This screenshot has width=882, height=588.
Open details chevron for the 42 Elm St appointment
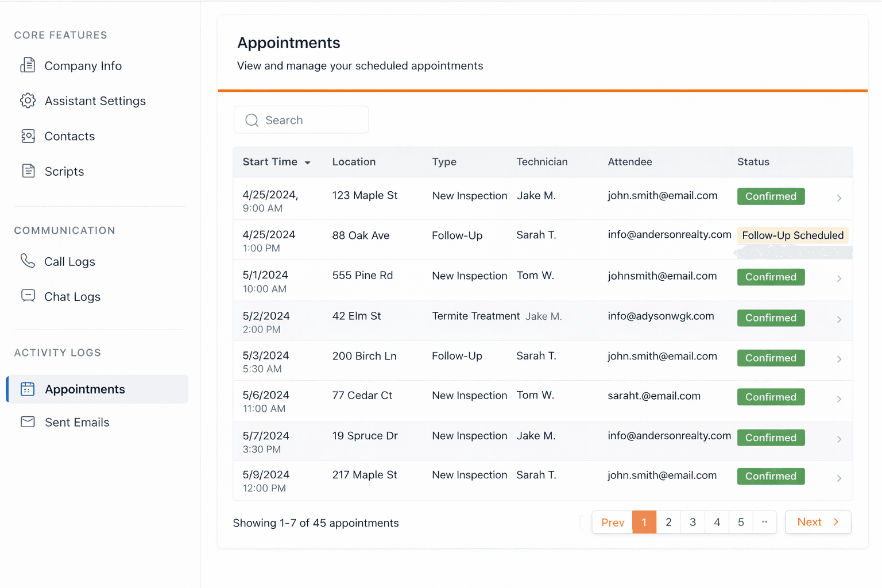pyautogui.click(x=839, y=319)
